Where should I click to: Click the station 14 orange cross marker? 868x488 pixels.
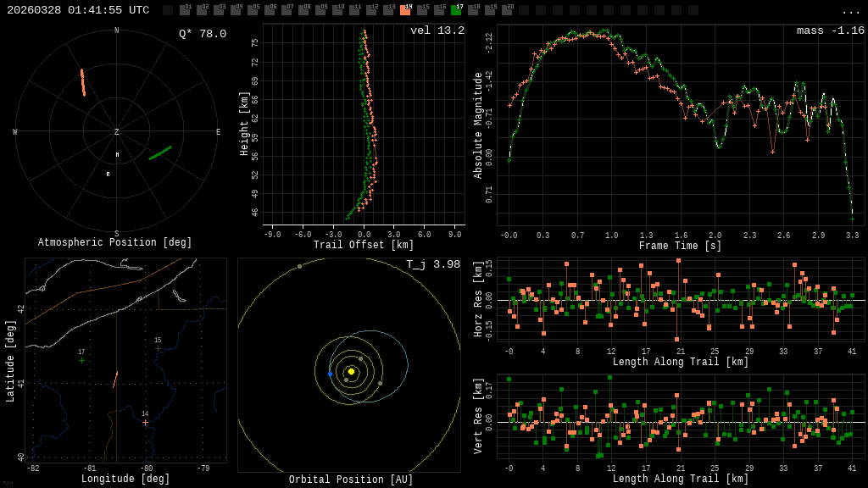pos(145,422)
